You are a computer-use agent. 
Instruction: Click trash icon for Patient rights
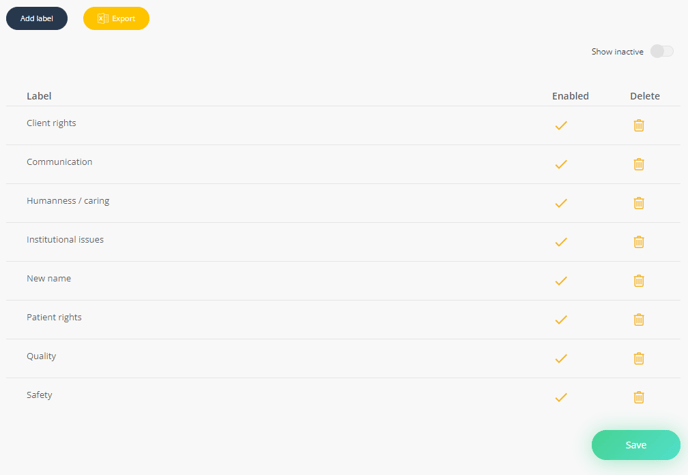[638, 320]
